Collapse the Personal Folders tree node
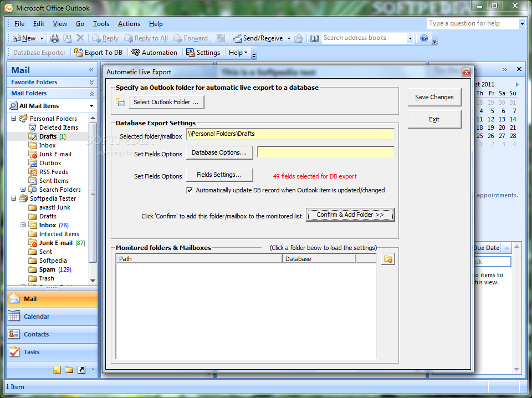The image size is (532, 398). tap(13, 119)
